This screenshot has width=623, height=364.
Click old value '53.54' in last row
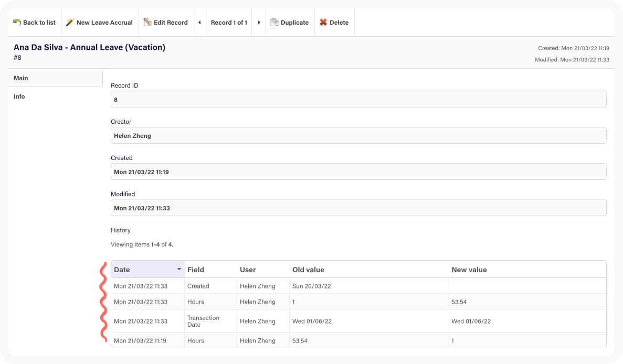tap(300, 340)
